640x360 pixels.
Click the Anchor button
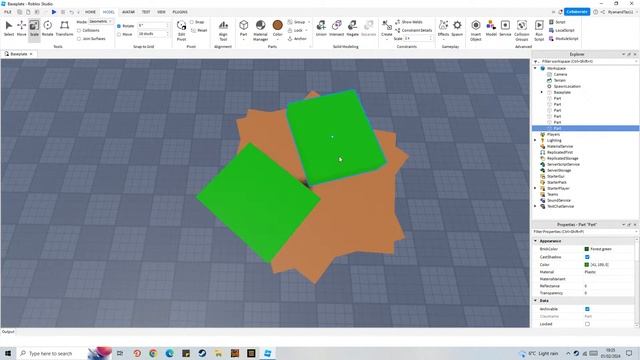(x=297, y=39)
